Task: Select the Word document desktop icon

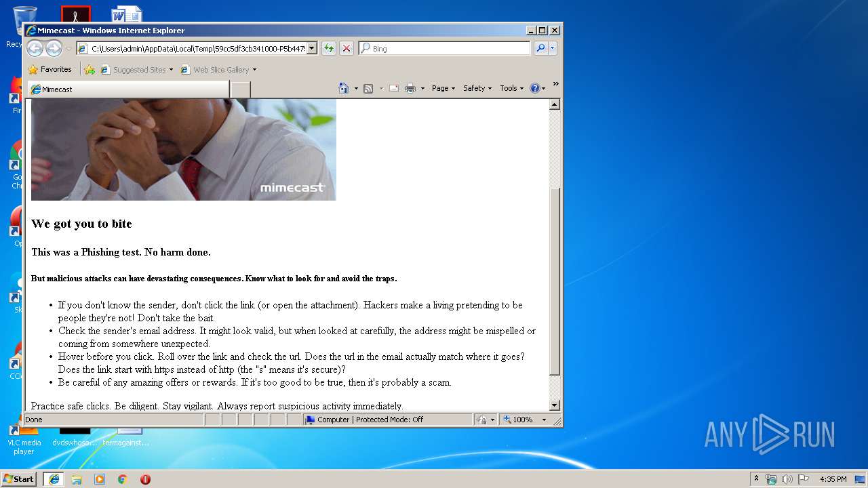Action: pos(127,14)
